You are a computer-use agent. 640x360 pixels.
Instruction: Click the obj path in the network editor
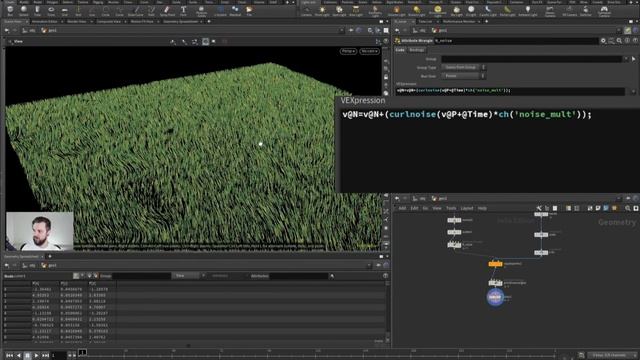click(419, 198)
